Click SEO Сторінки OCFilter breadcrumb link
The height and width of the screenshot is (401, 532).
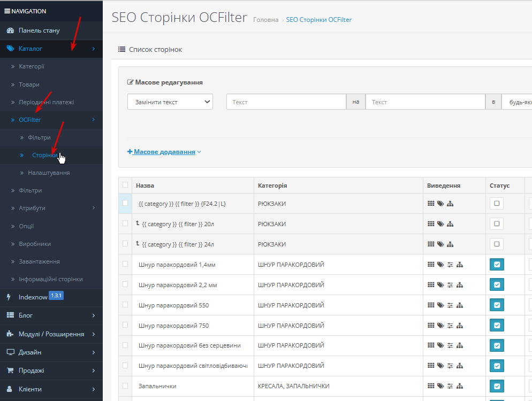click(x=318, y=20)
